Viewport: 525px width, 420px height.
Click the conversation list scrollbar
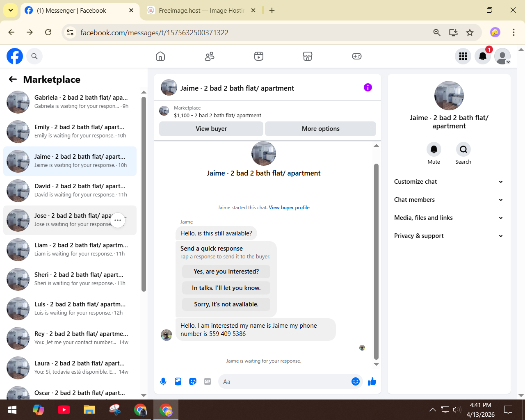pyautogui.click(x=144, y=194)
